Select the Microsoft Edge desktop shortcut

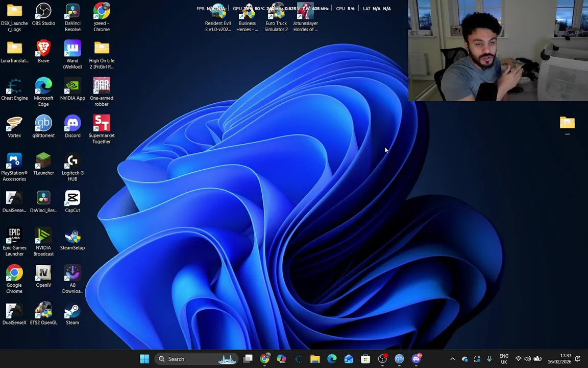tap(43, 93)
